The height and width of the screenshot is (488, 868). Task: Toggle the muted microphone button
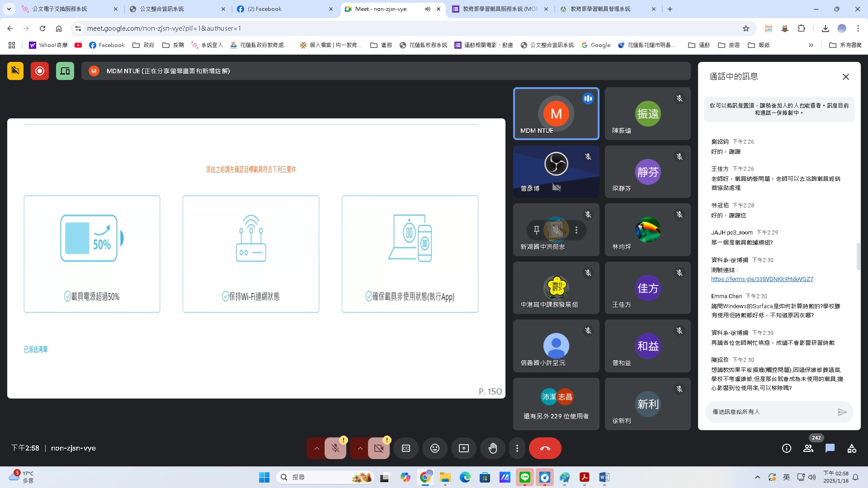coord(335,448)
